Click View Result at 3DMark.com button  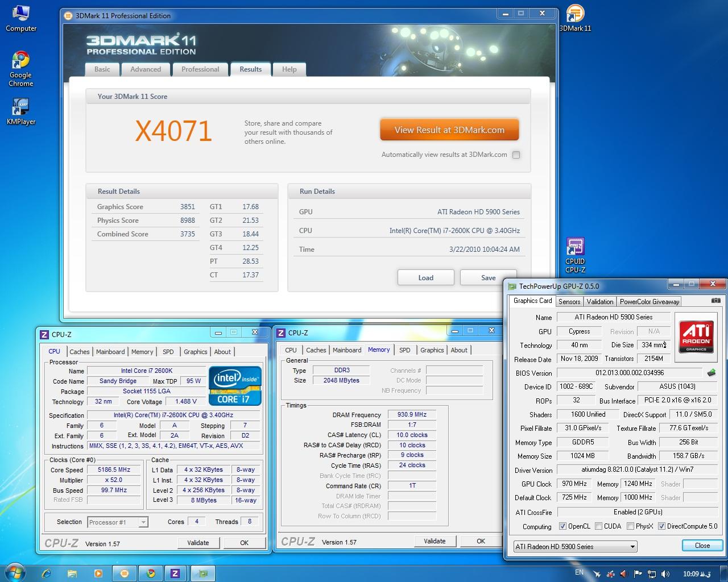click(x=449, y=130)
